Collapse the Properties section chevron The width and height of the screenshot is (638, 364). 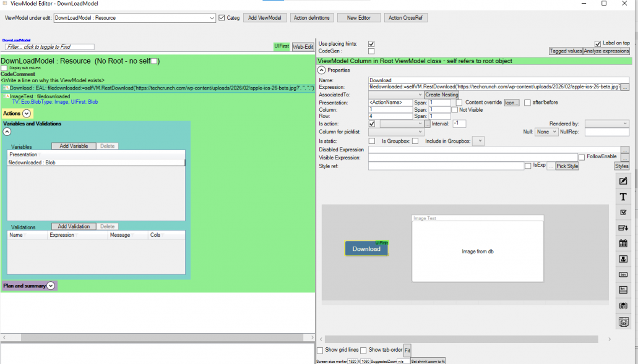pyautogui.click(x=321, y=70)
